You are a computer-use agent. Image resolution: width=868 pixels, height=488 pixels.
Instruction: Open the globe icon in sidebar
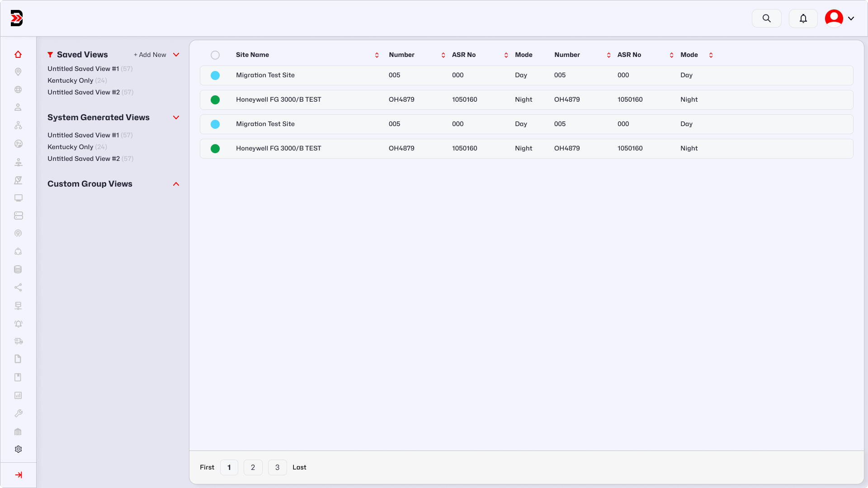pyautogui.click(x=18, y=89)
